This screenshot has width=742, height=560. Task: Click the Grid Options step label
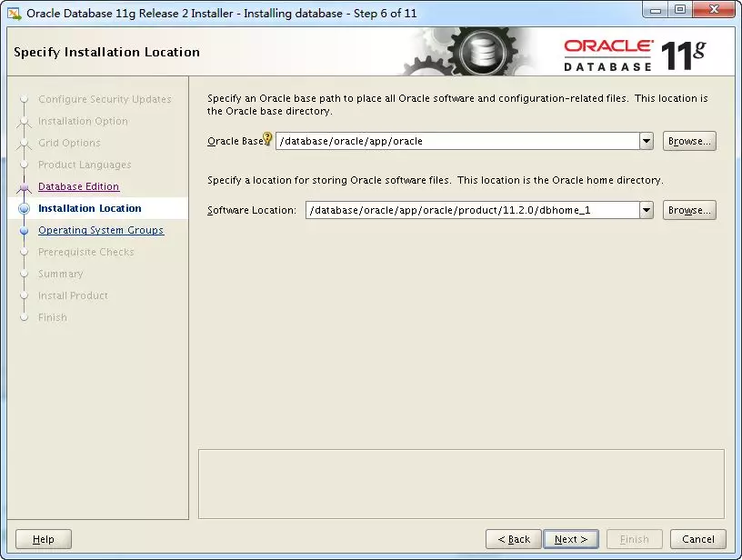coord(69,143)
